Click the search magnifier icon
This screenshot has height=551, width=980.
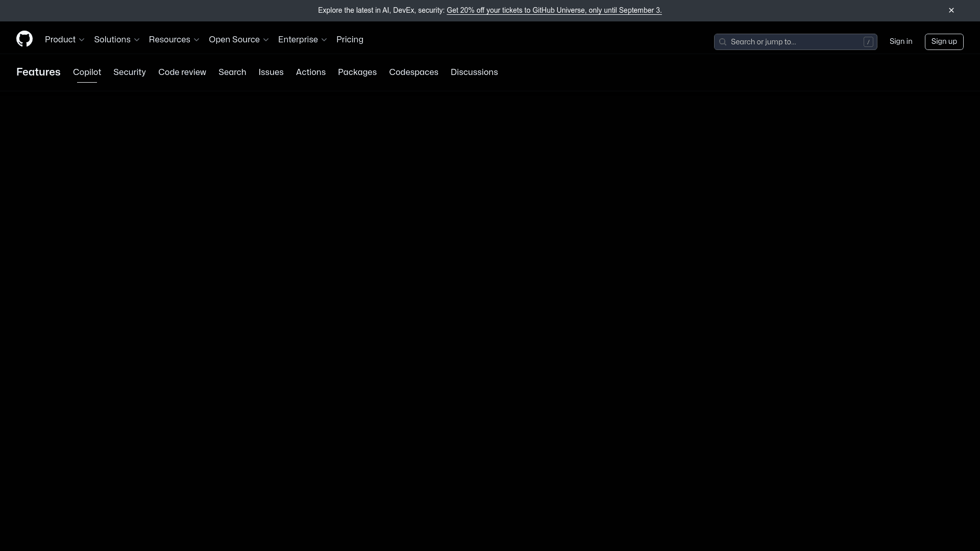(x=722, y=42)
